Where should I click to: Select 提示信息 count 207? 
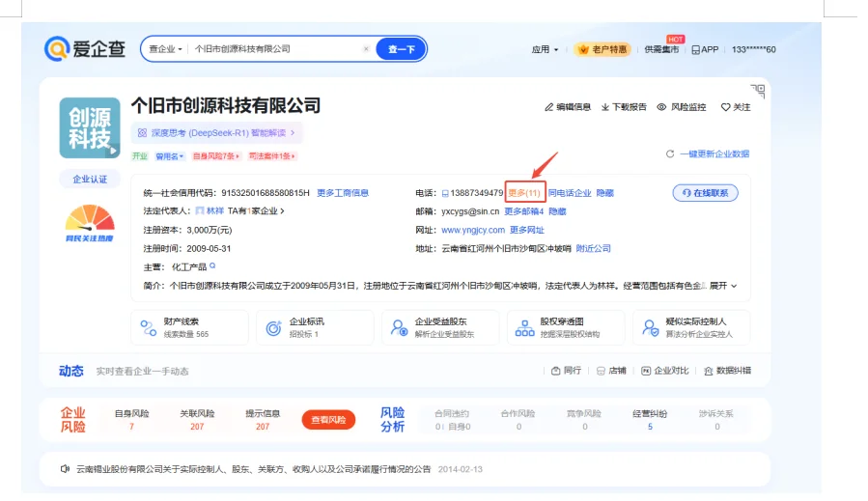[263, 420]
